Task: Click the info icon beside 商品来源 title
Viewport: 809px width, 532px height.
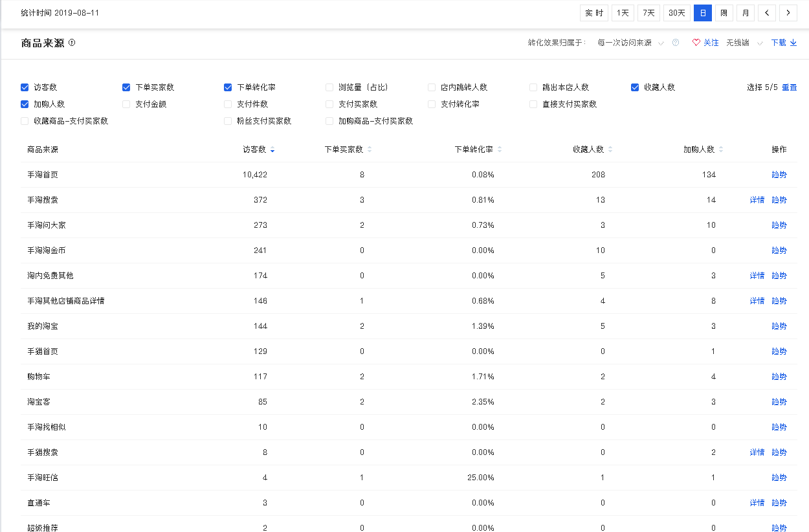Action: (x=72, y=43)
